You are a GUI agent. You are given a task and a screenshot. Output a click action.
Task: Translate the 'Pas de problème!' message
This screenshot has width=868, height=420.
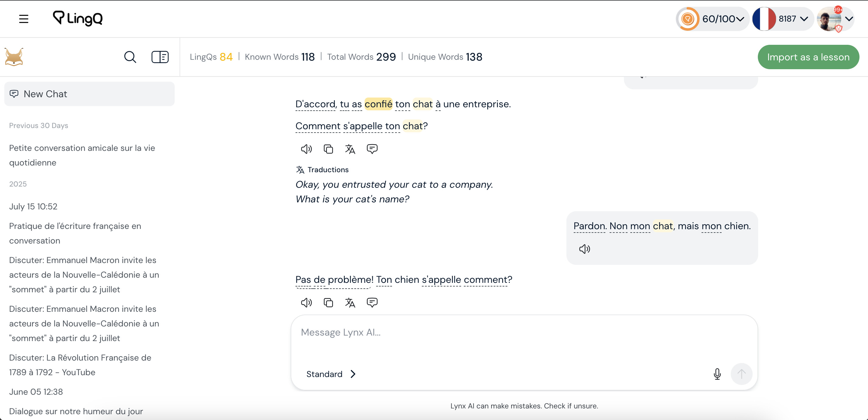coord(350,303)
